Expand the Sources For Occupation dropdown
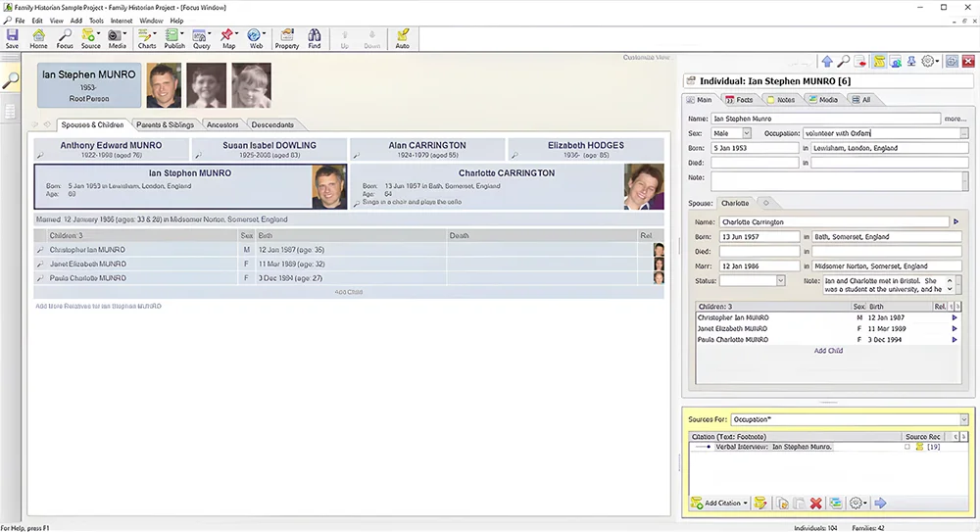The height and width of the screenshot is (532, 980). [x=963, y=419]
